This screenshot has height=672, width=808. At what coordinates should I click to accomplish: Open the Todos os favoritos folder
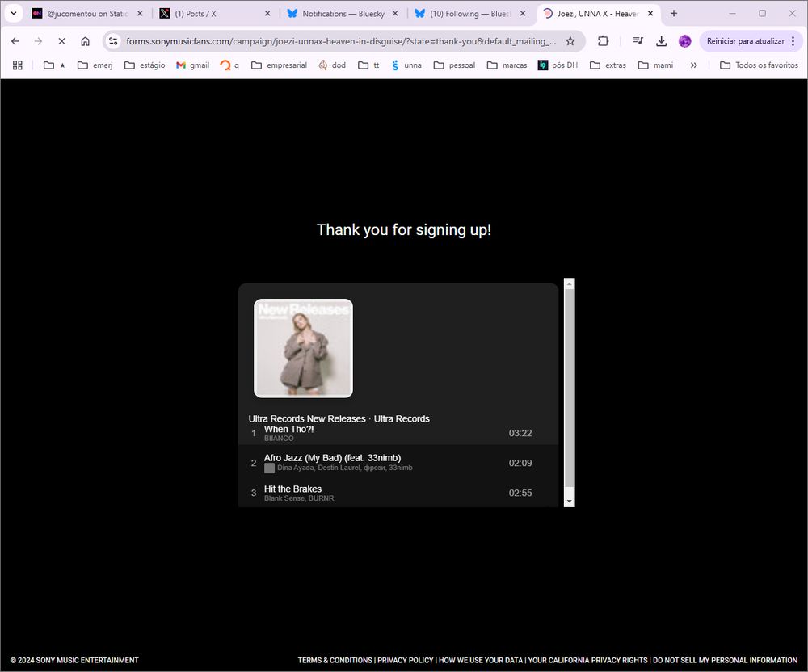[x=759, y=65]
